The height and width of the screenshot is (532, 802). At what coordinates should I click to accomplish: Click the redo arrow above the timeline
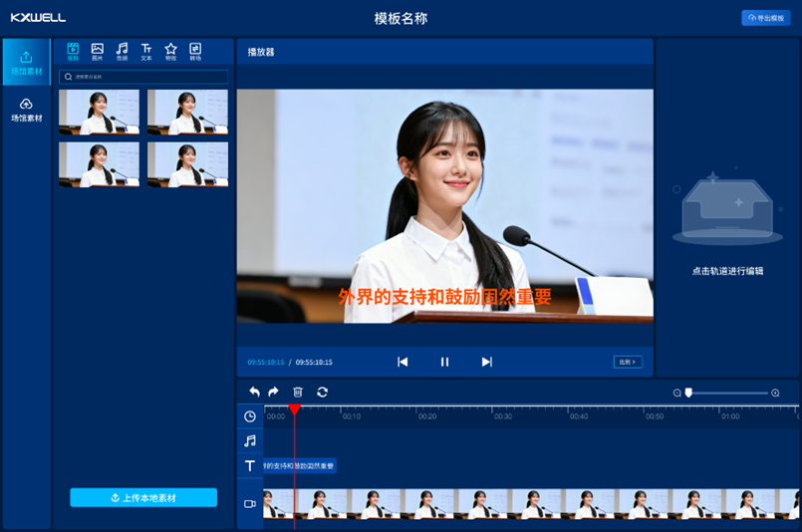[273, 393]
